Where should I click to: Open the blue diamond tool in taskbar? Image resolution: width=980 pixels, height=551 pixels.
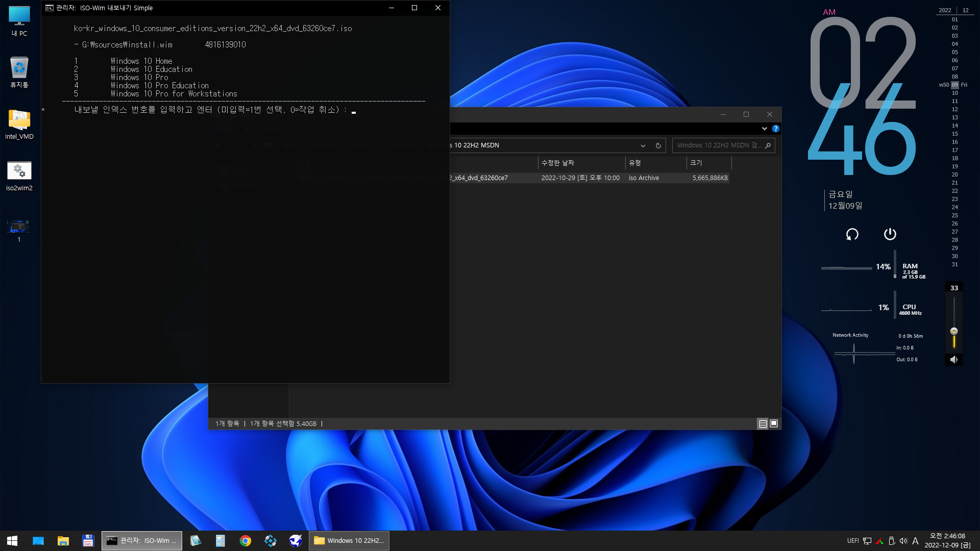coord(271,541)
